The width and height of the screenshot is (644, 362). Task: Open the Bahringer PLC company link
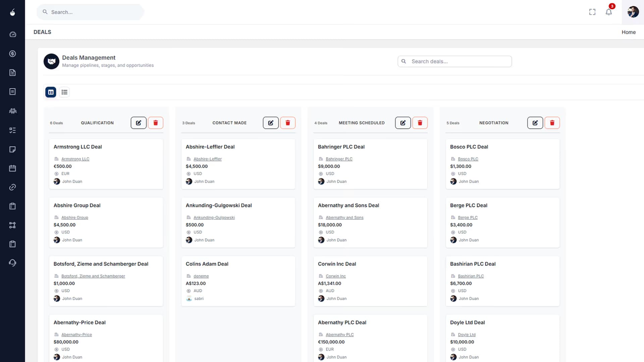click(339, 159)
